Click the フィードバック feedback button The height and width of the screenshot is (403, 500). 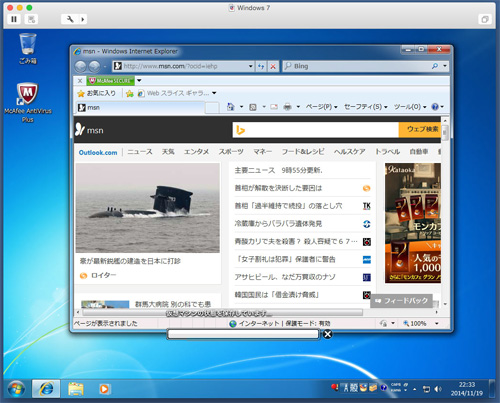(x=401, y=301)
